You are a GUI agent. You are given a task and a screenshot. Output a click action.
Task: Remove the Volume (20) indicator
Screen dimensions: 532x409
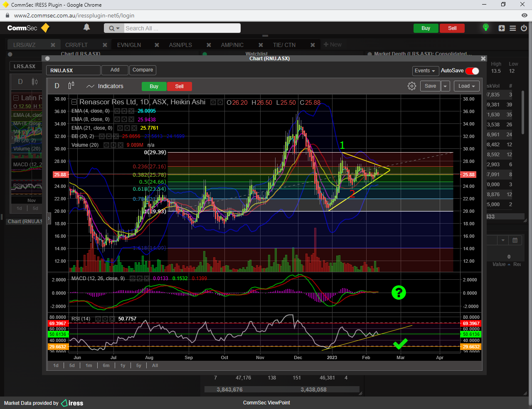(120, 145)
